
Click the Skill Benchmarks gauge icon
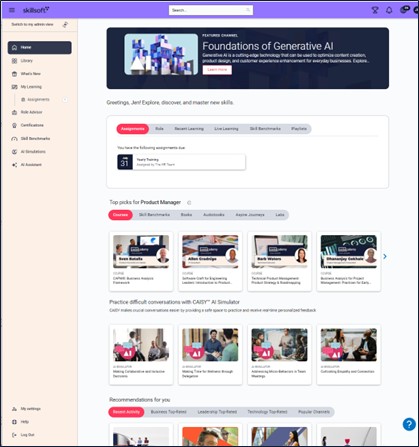point(14,139)
